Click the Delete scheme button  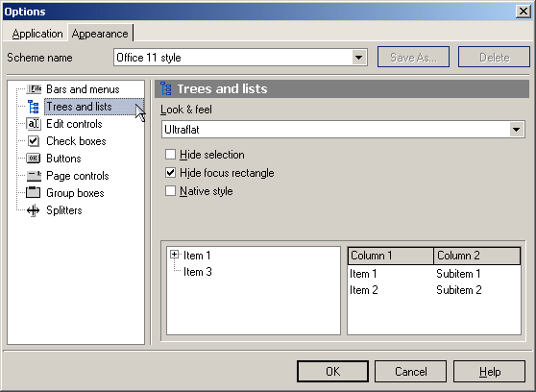pos(494,57)
